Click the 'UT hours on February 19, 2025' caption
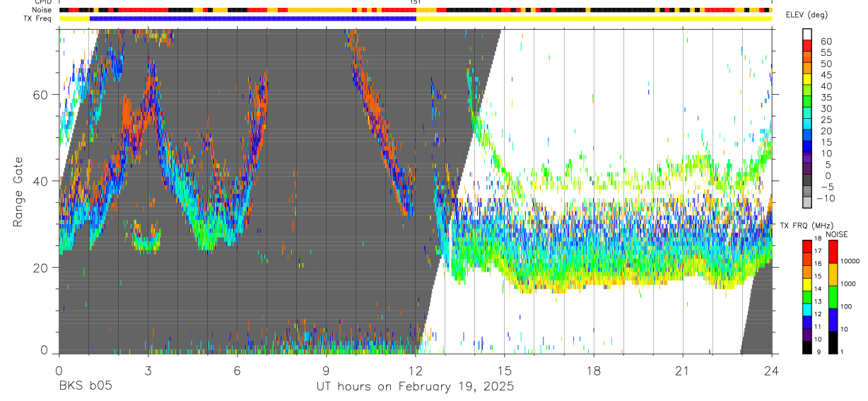 415,386
